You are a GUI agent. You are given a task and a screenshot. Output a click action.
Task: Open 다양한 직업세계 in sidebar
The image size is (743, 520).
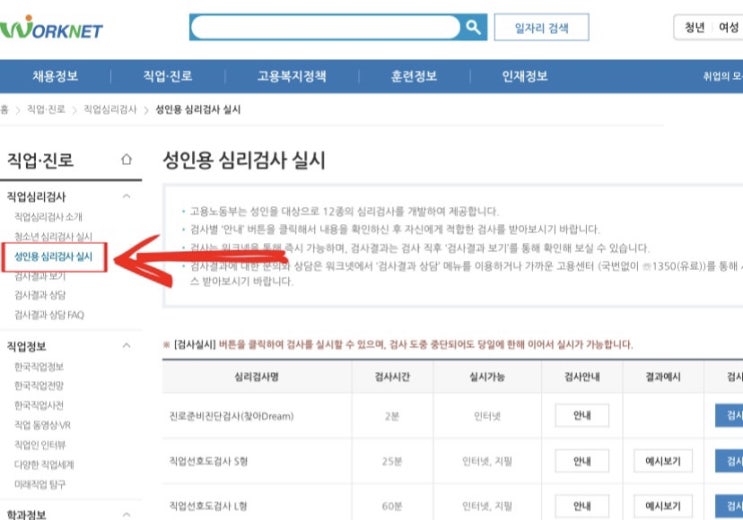(x=44, y=465)
